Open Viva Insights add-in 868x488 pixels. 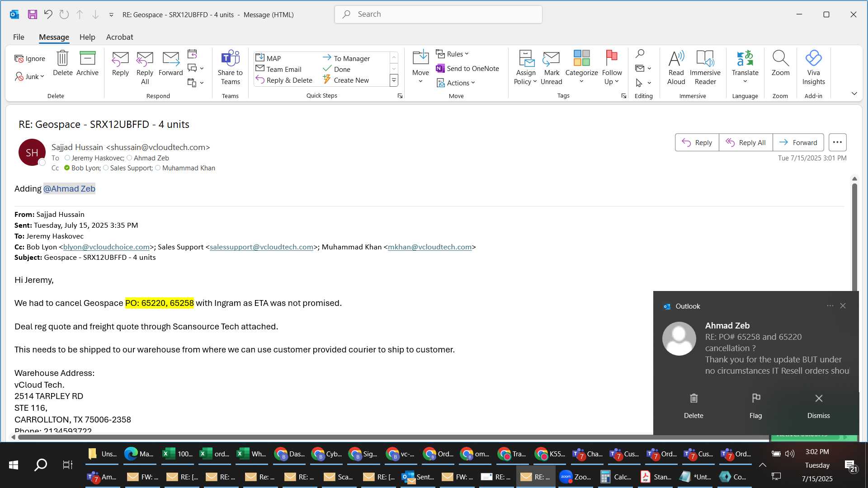tap(813, 68)
